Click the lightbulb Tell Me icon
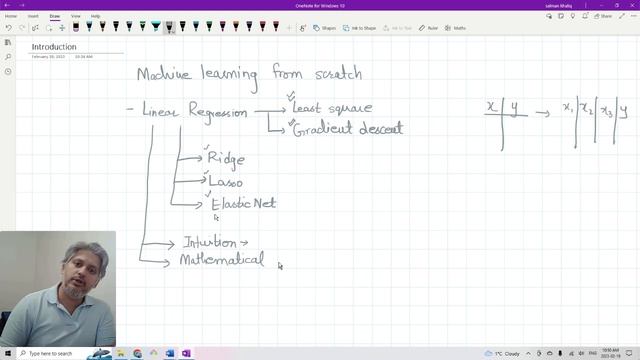The height and width of the screenshot is (360, 640). coord(573,16)
